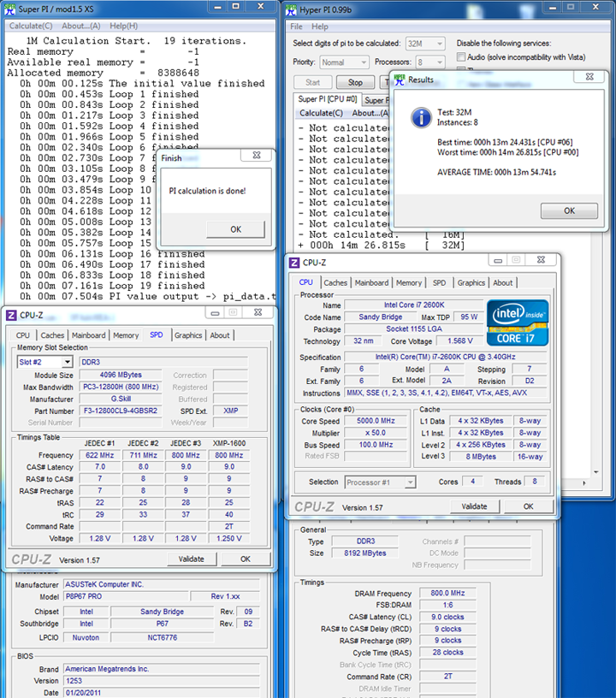
Task: Click the CPU-Z SPD window Z icon
Action: pos(11,315)
